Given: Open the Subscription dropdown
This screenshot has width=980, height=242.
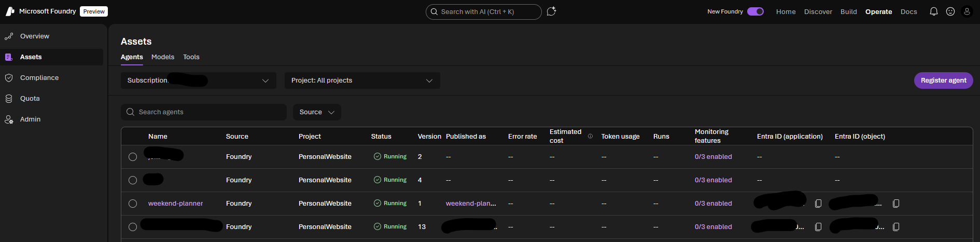Looking at the screenshot, I should 199,80.
